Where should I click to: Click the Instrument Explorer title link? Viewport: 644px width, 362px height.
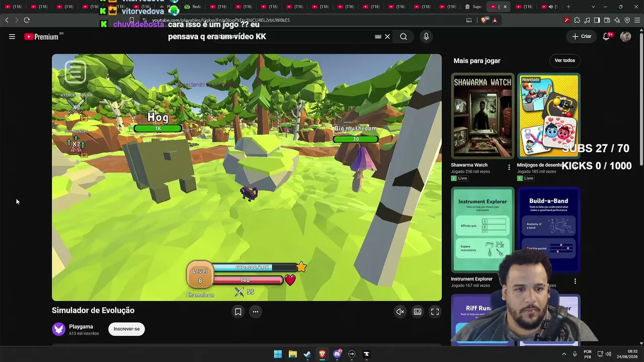point(471,279)
